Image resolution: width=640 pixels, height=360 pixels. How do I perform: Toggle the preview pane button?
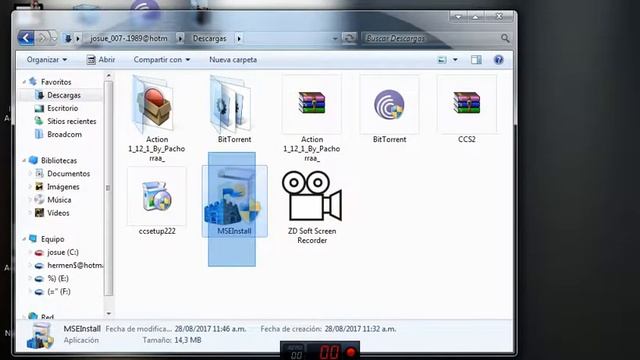pyautogui.click(x=476, y=60)
